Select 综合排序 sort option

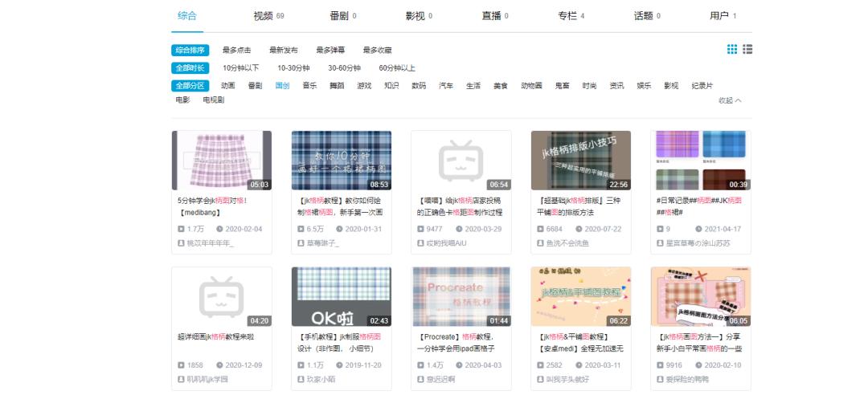pos(190,51)
